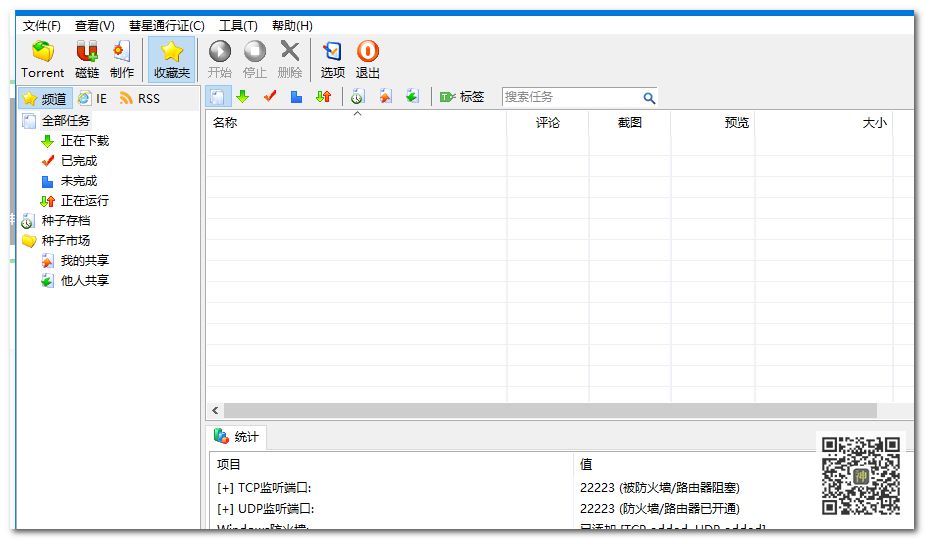Show my shares filter icon

click(385, 96)
